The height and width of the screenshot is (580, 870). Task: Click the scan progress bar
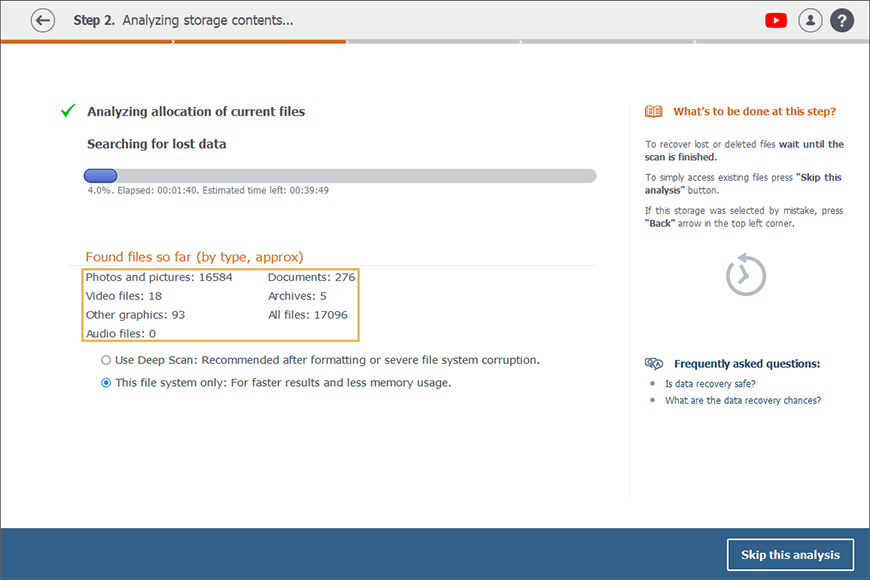point(340,176)
